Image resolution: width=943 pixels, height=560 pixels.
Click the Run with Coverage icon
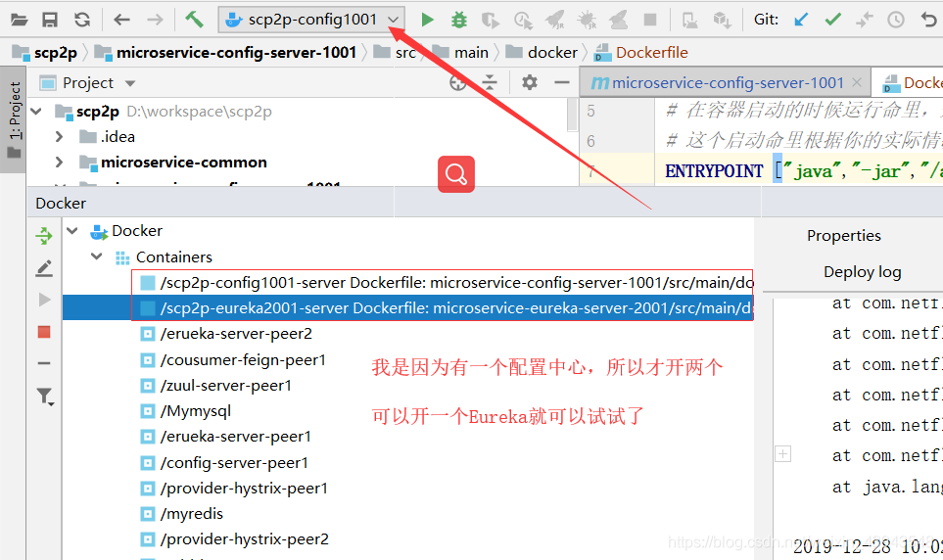(491, 21)
